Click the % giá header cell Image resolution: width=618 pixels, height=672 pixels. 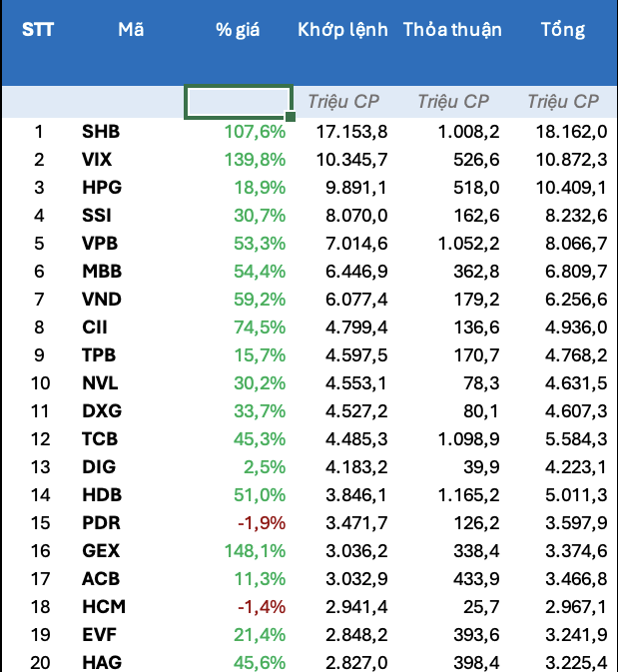238,30
